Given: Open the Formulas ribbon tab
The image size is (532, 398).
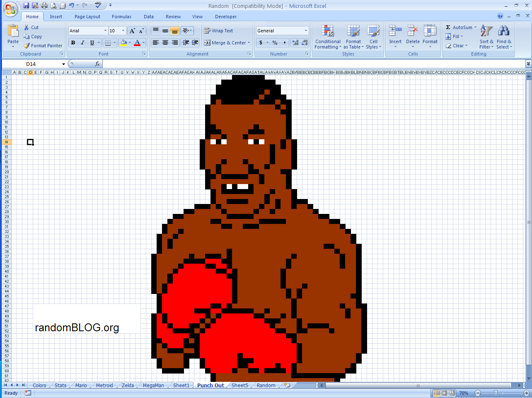Looking at the screenshot, I should pyautogui.click(x=121, y=17).
